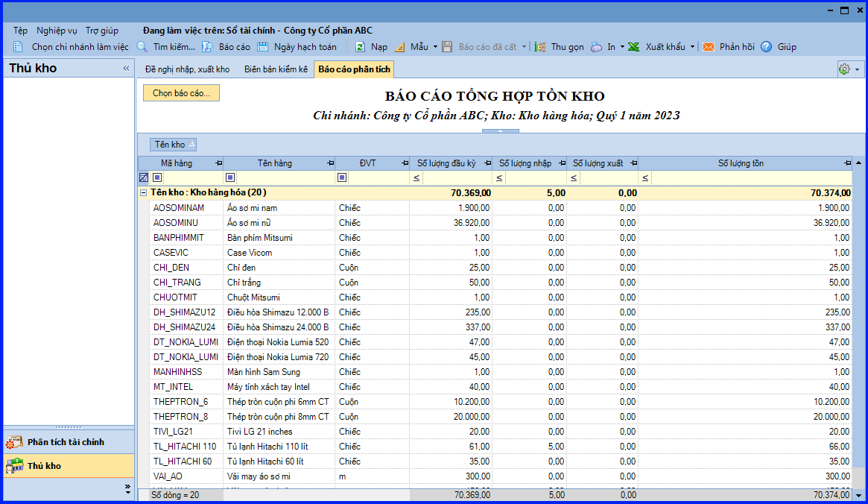Collapse the Kho hàng hóa group
868x504 pixels.
pyautogui.click(x=143, y=193)
